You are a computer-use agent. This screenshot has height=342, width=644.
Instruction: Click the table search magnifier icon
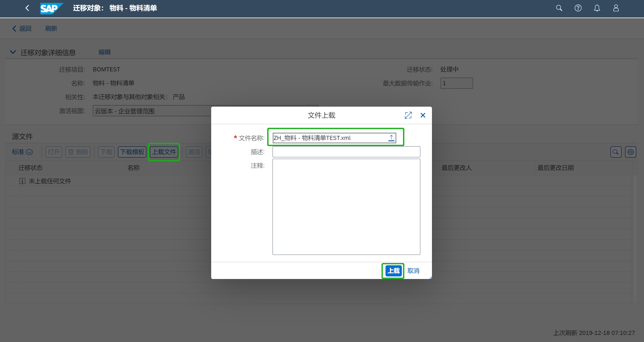pyautogui.click(x=616, y=152)
